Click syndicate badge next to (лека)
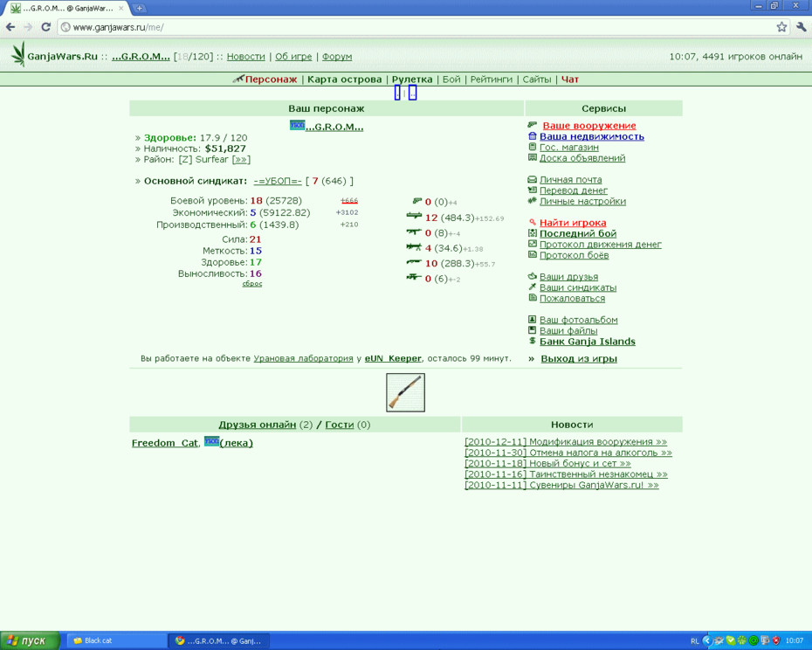 tap(212, 441)
